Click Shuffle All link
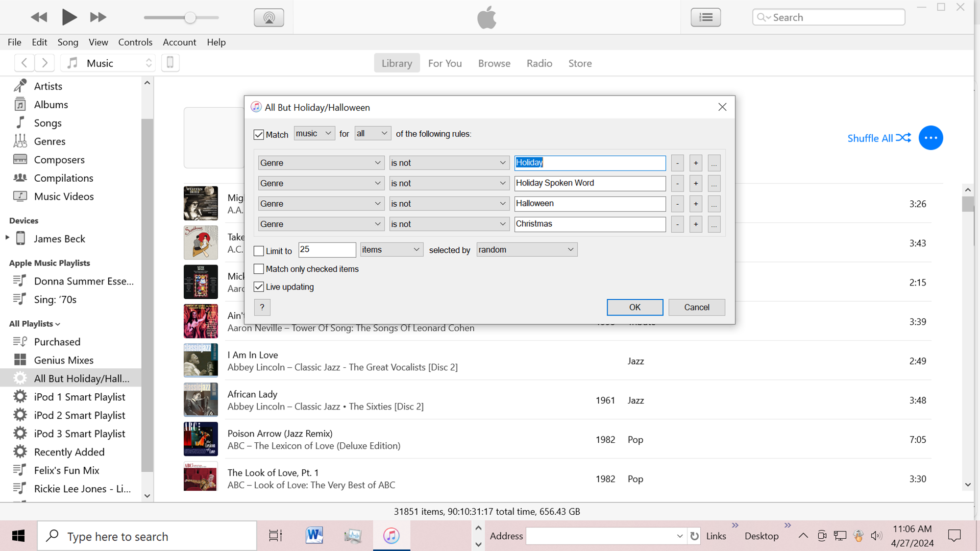 click(871, 138)
